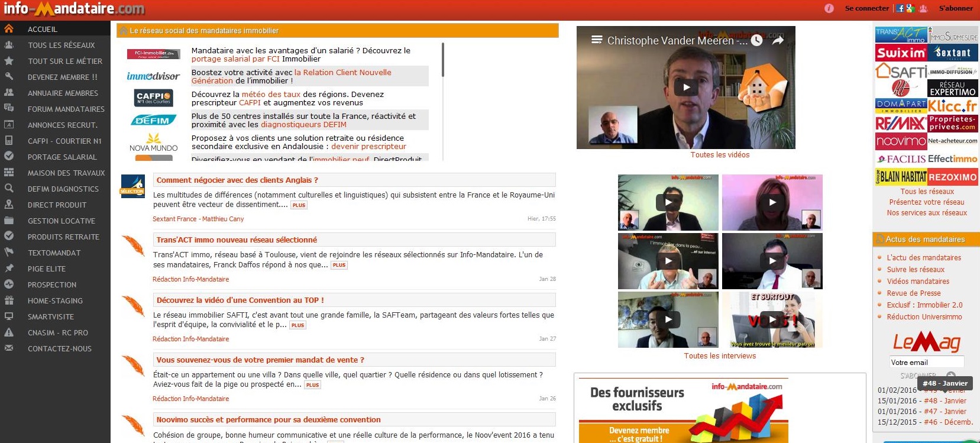This screenshot has width=980, height=443.
Task: Open Gestion Locative from sidebar menu
Action: [62, 221]
